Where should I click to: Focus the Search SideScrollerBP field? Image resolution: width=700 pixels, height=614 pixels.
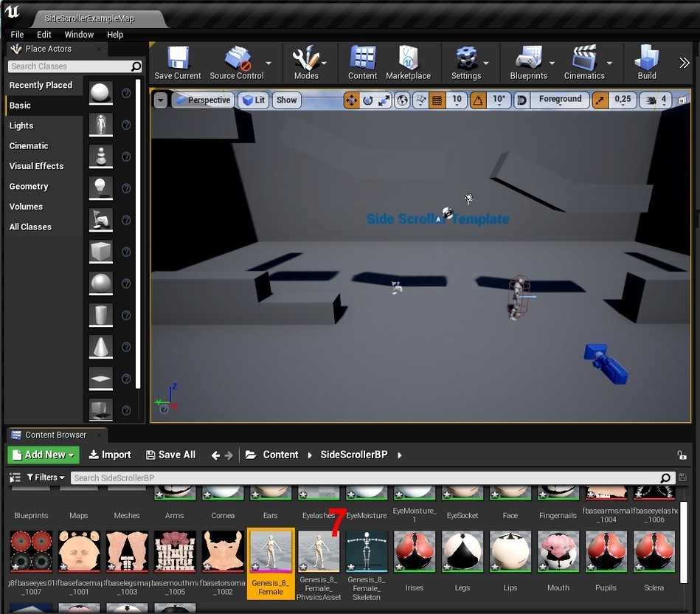pyautogui.click(x=372, y=477)
